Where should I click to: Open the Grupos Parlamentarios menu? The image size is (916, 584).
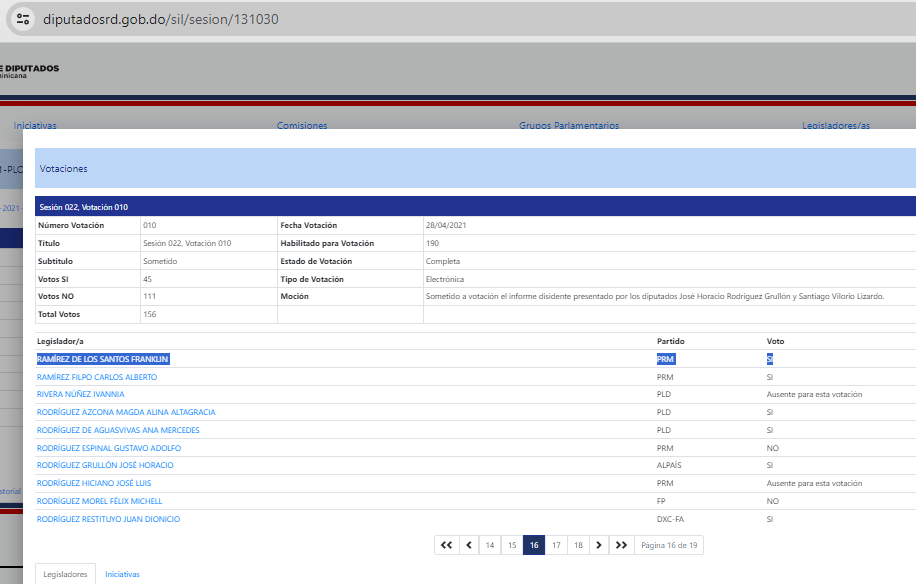click(568, 126)
